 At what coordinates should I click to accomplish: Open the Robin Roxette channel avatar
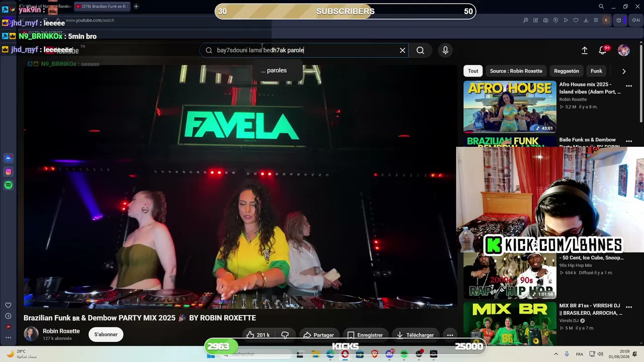(x=31, y=334)
